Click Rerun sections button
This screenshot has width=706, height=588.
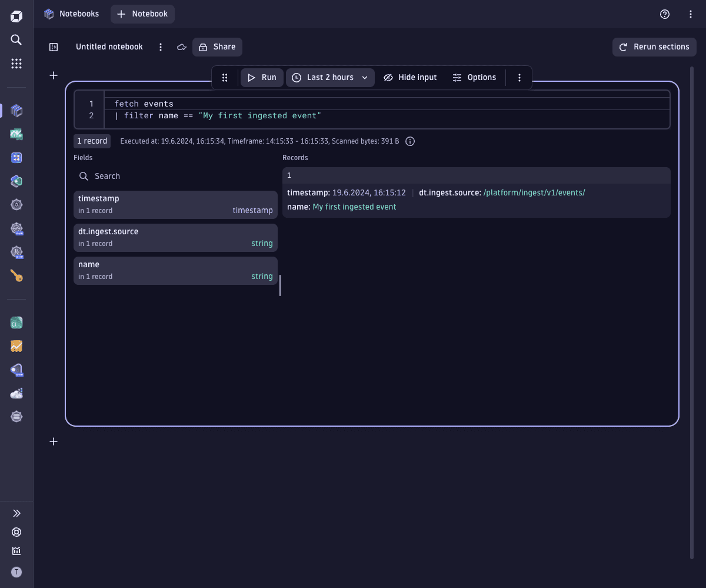[654, 46]
